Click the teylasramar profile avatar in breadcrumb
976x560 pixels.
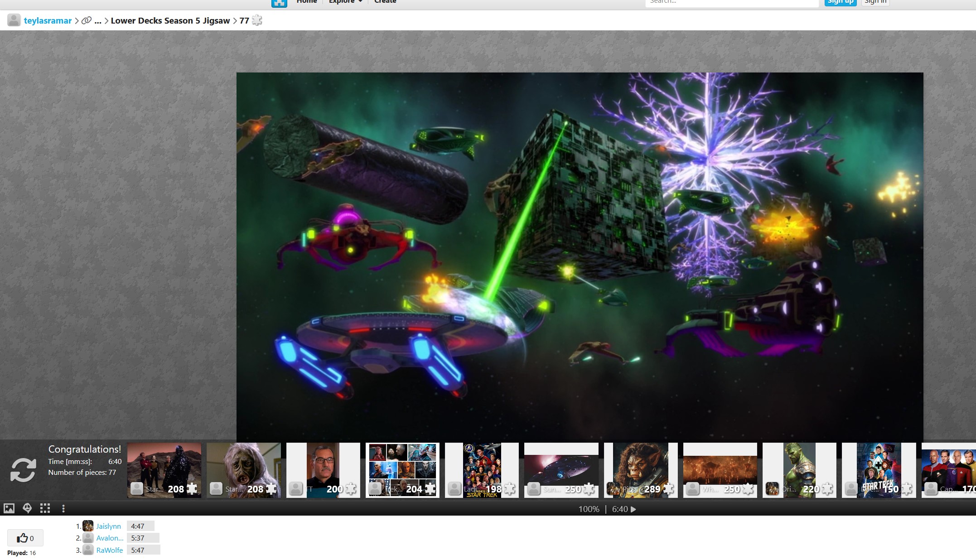14,20
